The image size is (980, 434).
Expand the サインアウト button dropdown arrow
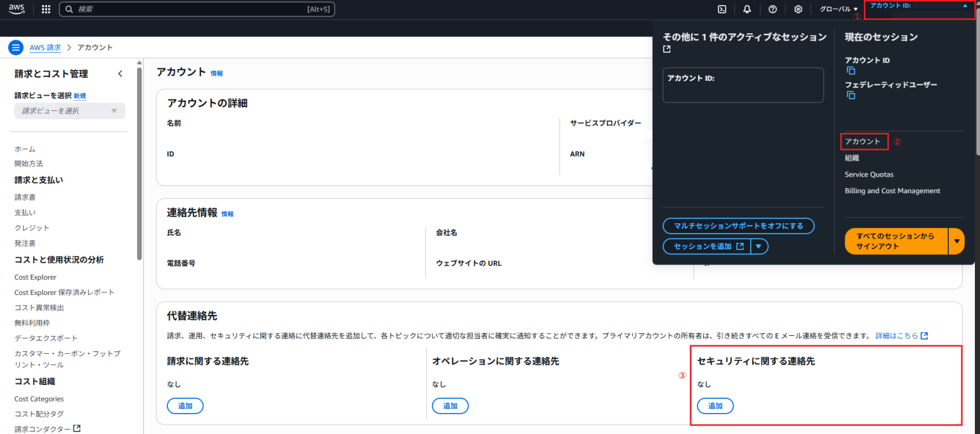coord(956,241)
